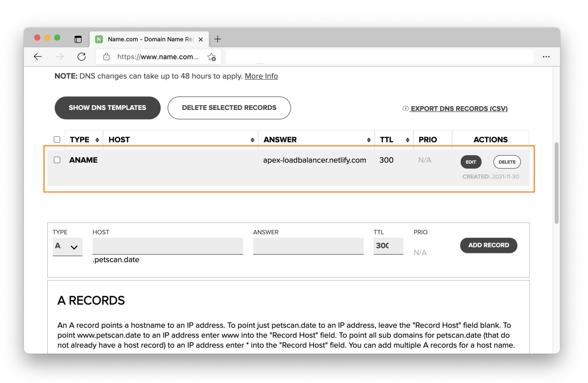Check the select-all checkbox in the table header
588x383 pixels.
[x=57, y=139]
